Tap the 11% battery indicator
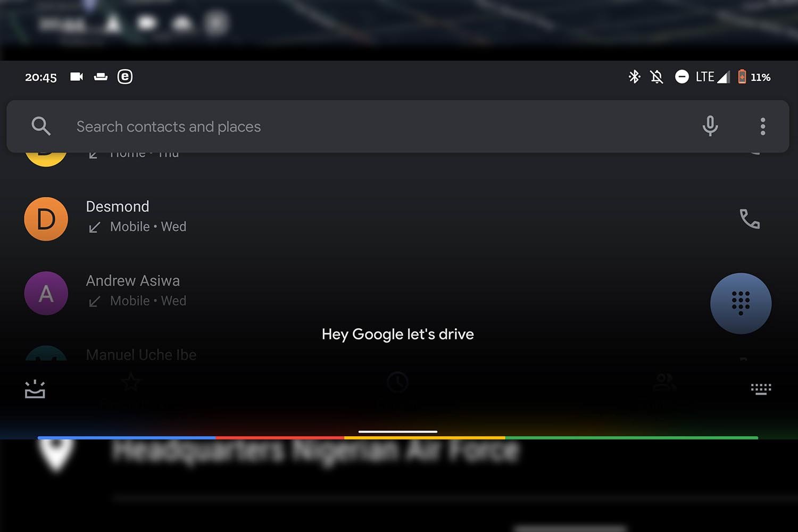 tap(754, 77)
